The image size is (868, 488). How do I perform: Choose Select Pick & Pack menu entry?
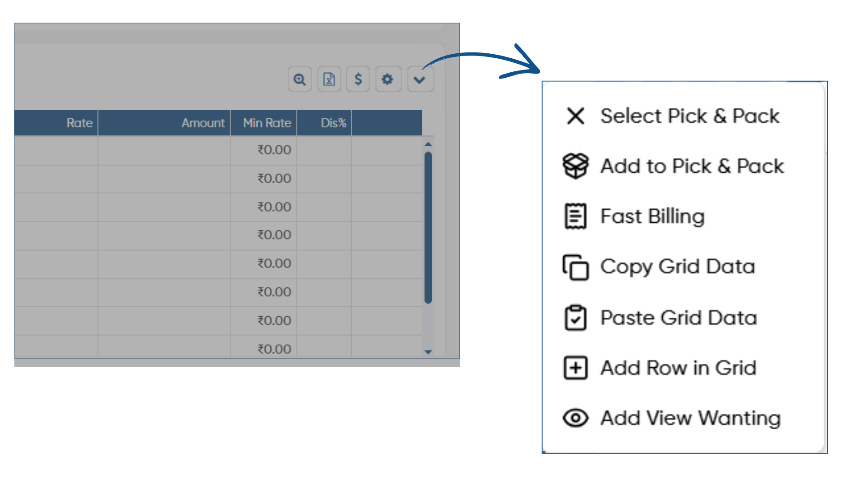(x=690, y=116)
